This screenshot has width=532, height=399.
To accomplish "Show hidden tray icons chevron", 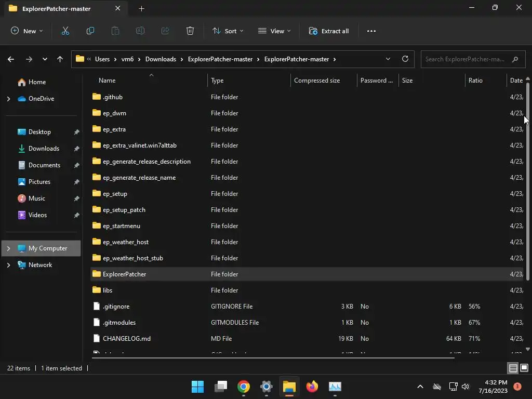I will click(420, 387).
